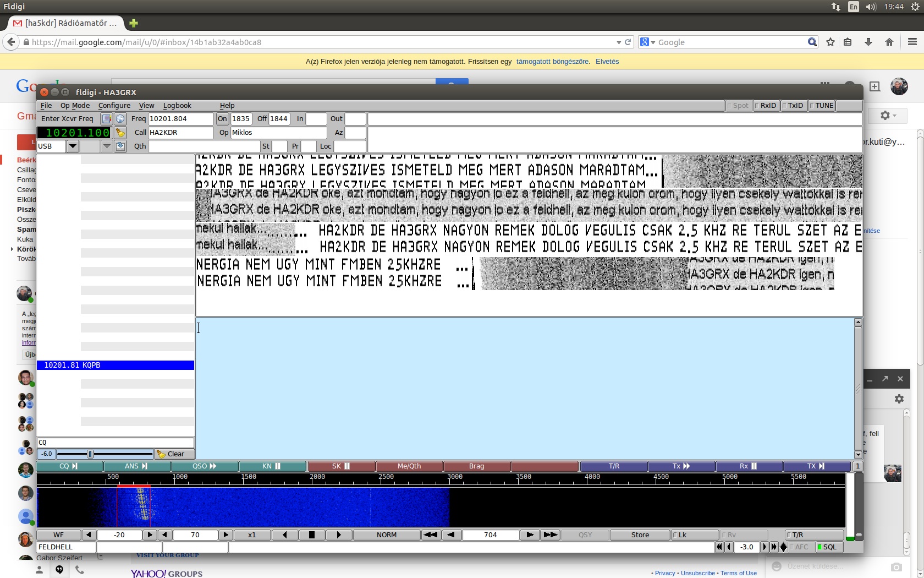Open the NORM waterfall speed selector
This screenshot has height=578, width=924.
[386, 535]
